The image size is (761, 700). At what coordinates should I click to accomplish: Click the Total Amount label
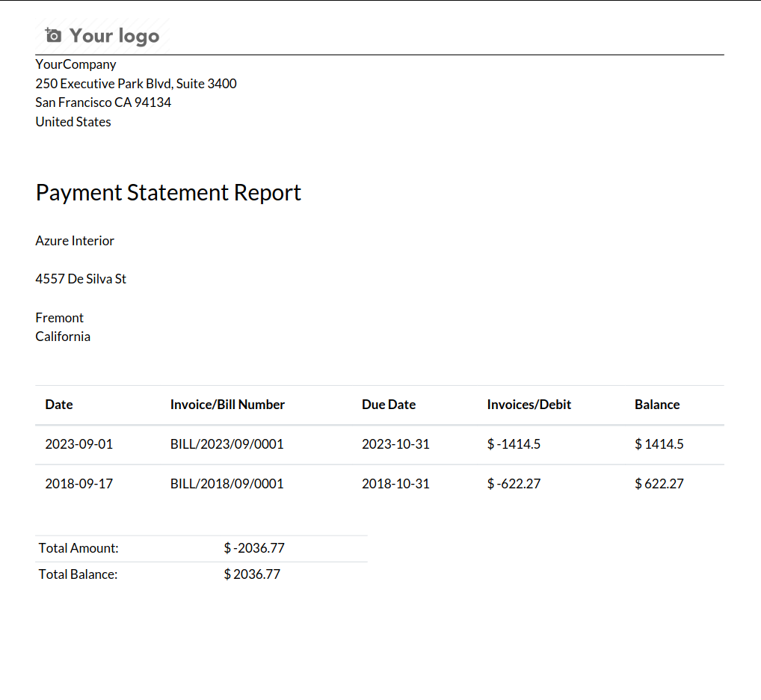pos(78,548)
